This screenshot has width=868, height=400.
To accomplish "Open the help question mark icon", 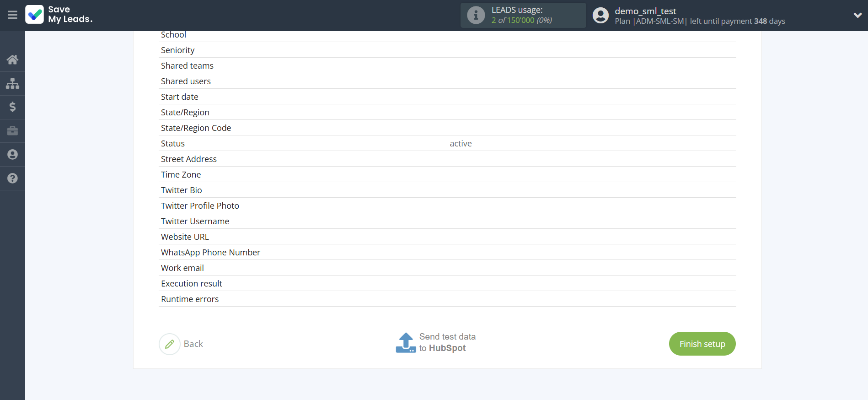I will click(12, 178).
